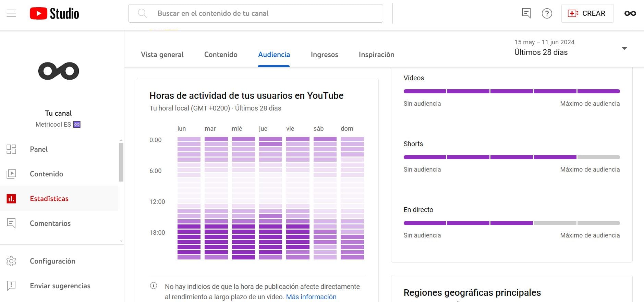644x302 pixels.
Task: Click the '18:00' row label in heatmap
Action: coord(157,233)
